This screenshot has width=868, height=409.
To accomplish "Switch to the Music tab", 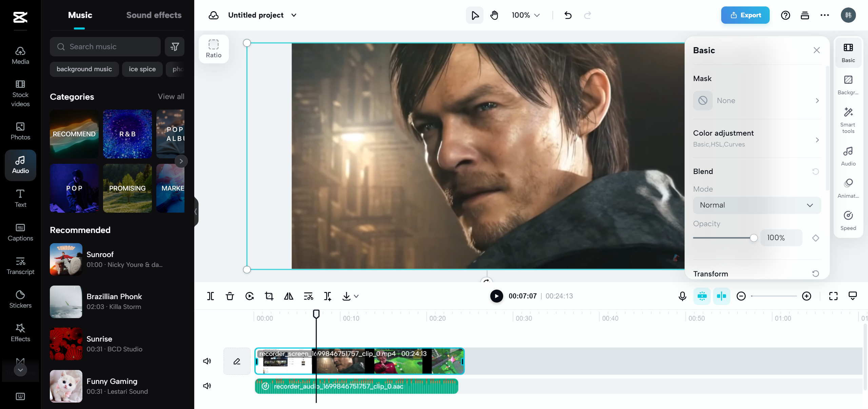I will click(79, 15).
